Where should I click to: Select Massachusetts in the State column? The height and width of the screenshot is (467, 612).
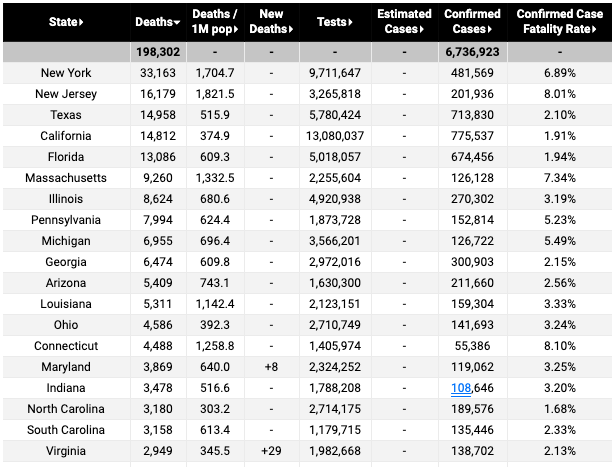click(x=66, y=178)
